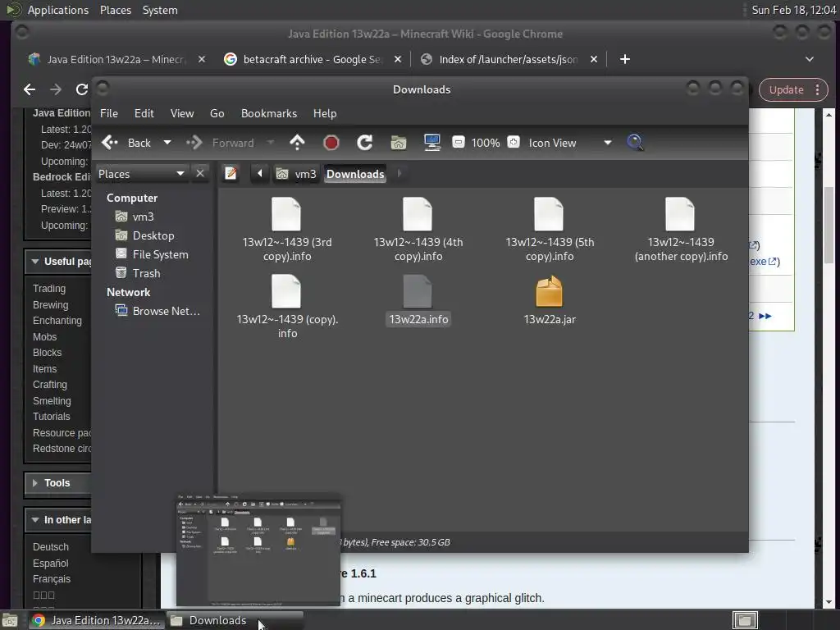Open Computer location from toolbar
Viewport: 840px width, 630px height.
(x=431, y=143)
